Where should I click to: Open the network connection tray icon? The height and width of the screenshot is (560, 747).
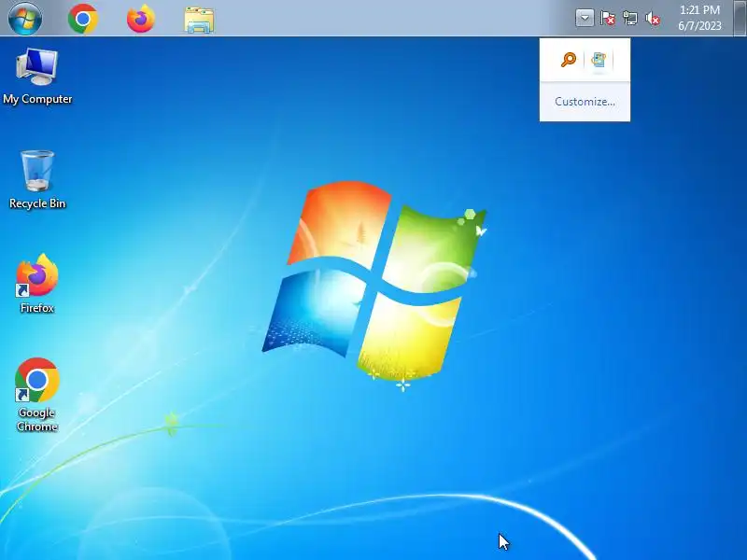pyautogui.click(x=630, y=18)
